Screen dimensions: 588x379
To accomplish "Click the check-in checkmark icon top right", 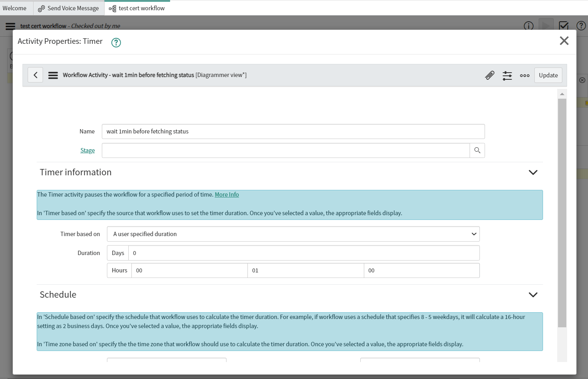I will pyautogui.click(x=564, y=26).
